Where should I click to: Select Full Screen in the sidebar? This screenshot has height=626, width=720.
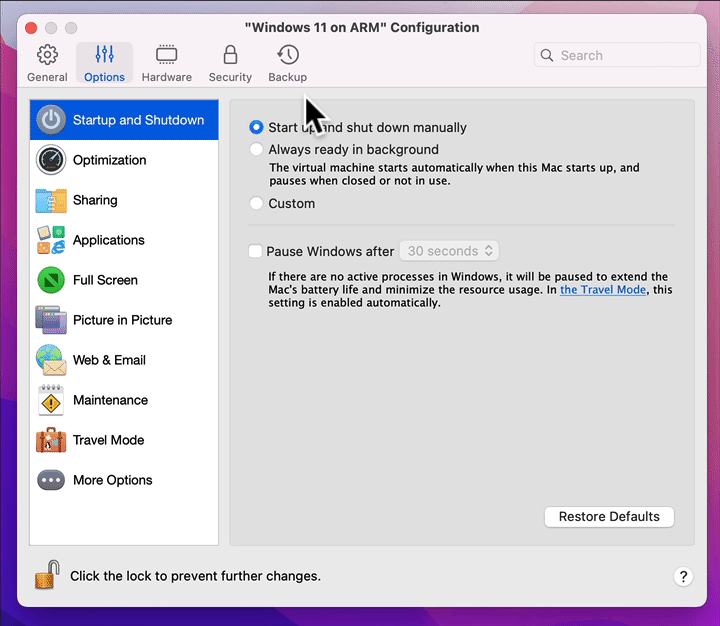pos(124,280)
